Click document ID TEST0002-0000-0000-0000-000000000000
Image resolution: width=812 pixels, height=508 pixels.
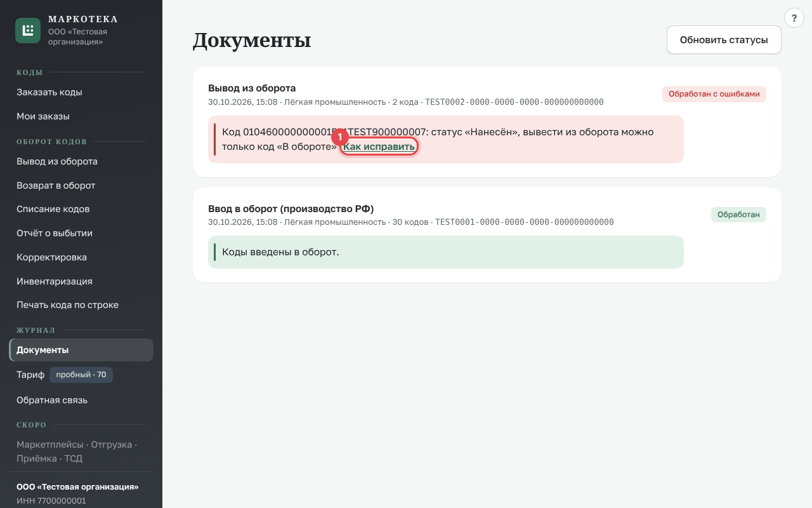click(x=514, y=102)
